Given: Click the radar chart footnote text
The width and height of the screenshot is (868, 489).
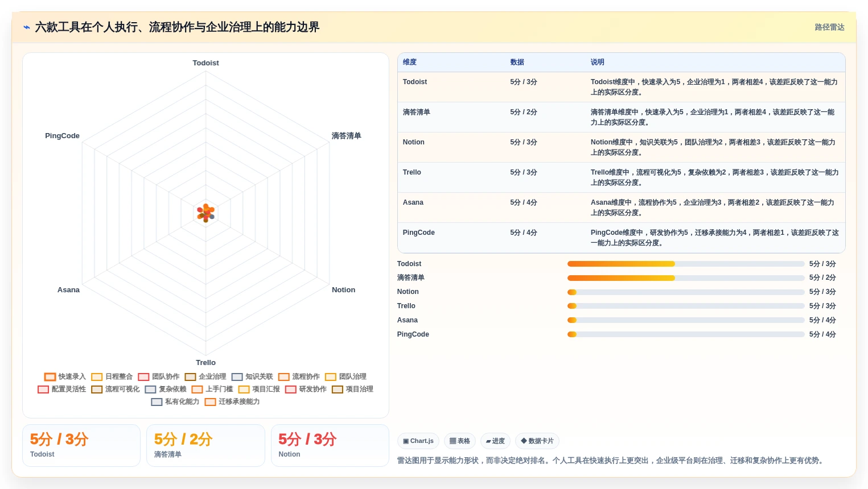Looking at the screenshot, I should pyautogui.click(x=611, y=461).
